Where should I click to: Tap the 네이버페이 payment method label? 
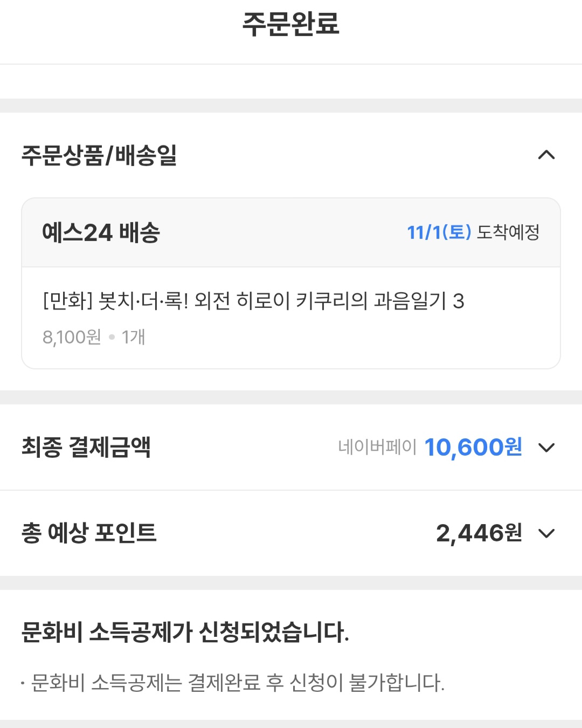[x=377, y=447]
